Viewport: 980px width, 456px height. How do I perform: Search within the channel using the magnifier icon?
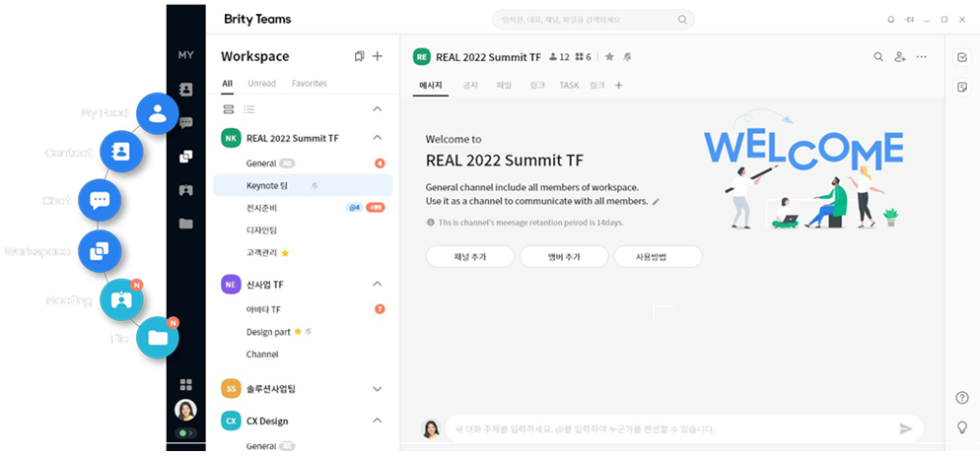pos(878,57)
